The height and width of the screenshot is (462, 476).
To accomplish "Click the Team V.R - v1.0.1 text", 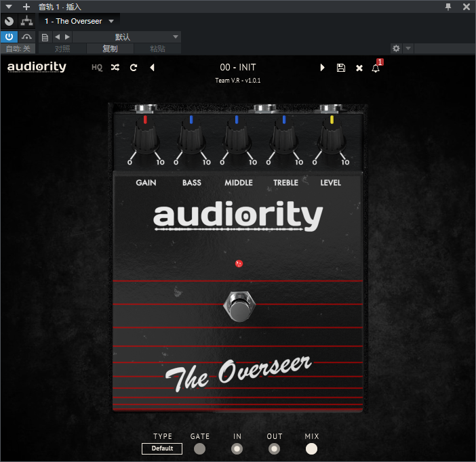I will (x=238, y=81).
